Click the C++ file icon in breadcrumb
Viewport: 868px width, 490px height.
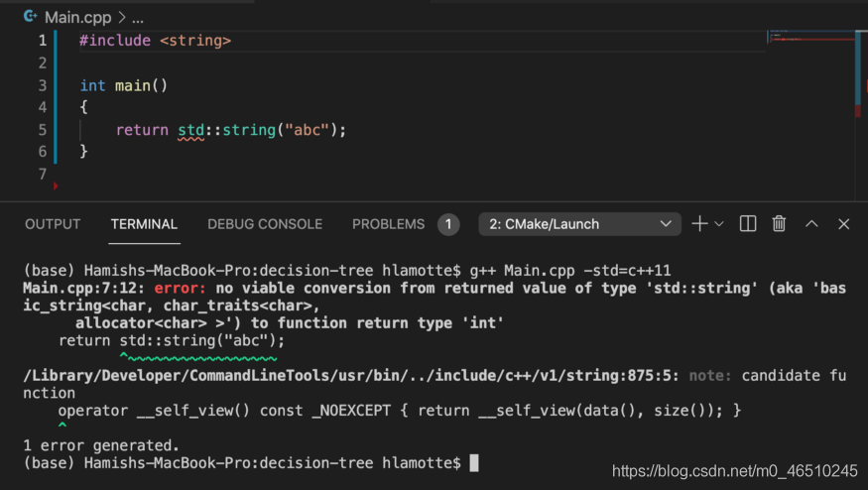click(x=30, y=17)
